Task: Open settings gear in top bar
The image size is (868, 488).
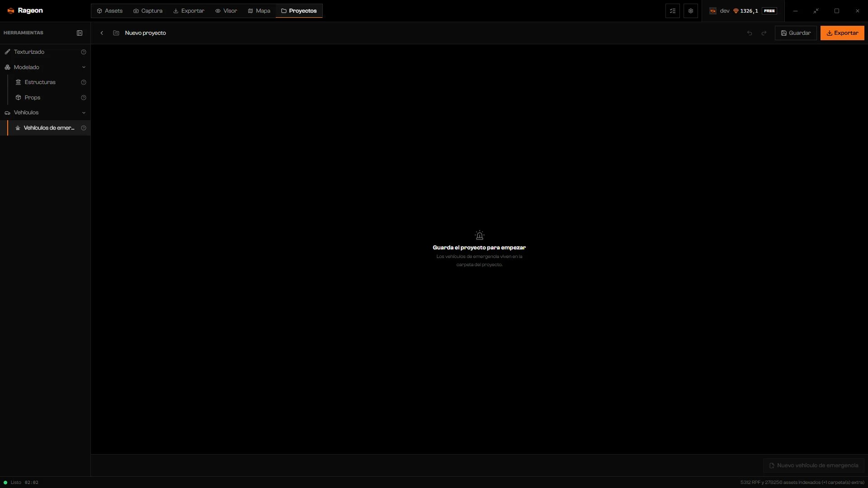Action: pyautogui.click(x=691, y=11)
